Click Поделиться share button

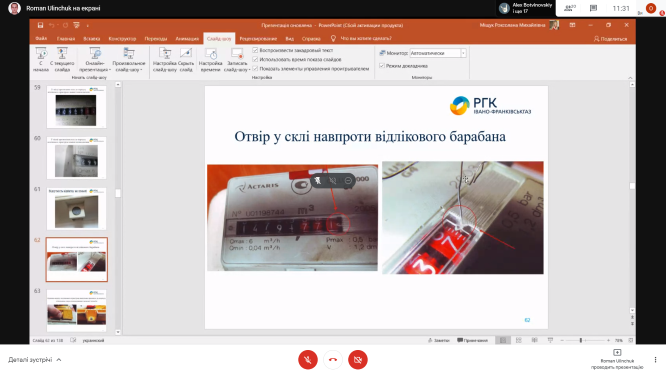coord(610,39)
